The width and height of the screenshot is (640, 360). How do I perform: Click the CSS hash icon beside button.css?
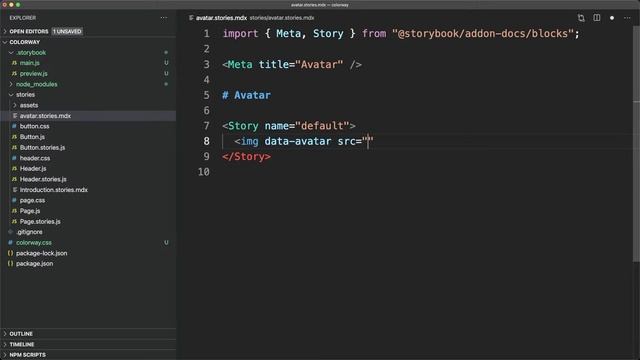[14, 126]
